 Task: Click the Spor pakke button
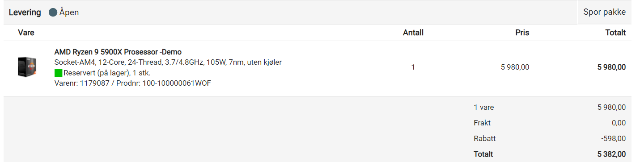(x=604, y=12)
